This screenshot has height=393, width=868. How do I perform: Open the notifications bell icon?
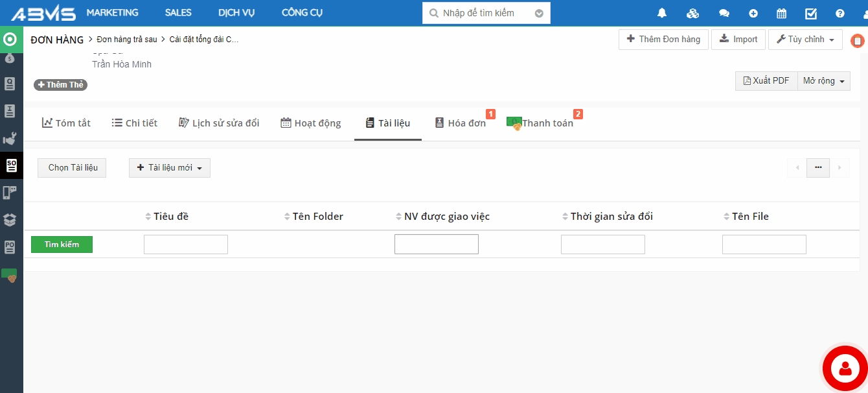tap(662, 14)
